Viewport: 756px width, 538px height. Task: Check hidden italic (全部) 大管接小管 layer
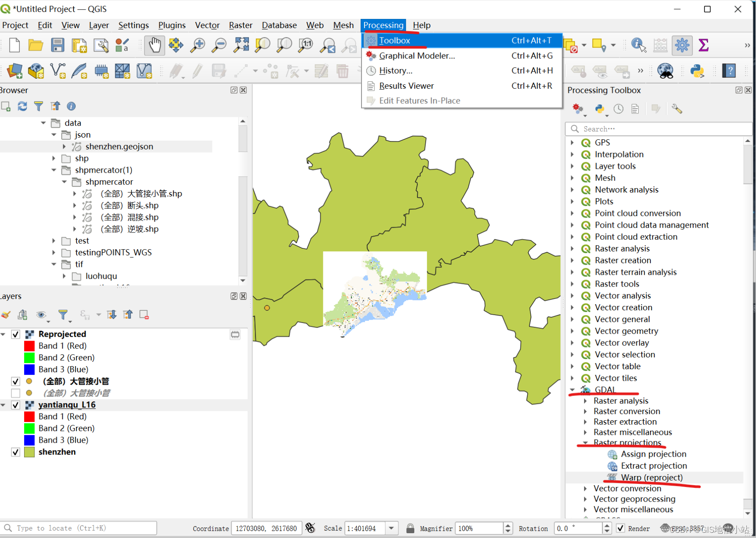[x=16, y=393]
